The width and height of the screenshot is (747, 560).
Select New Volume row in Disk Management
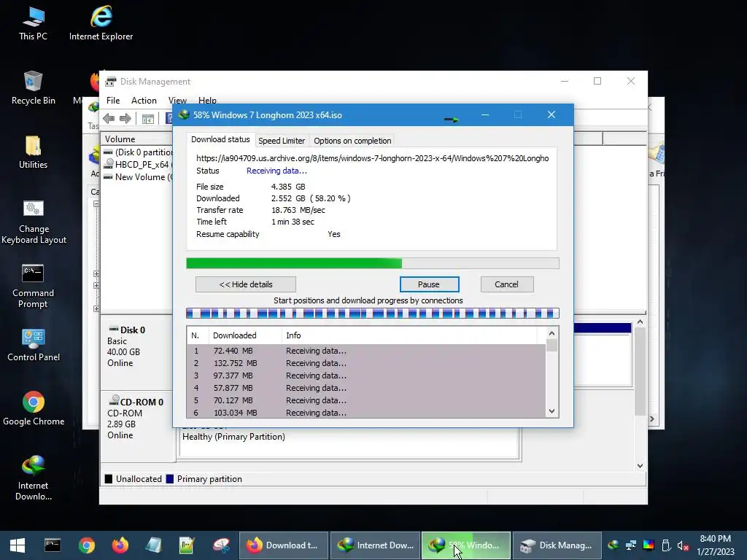coord(138,176)
